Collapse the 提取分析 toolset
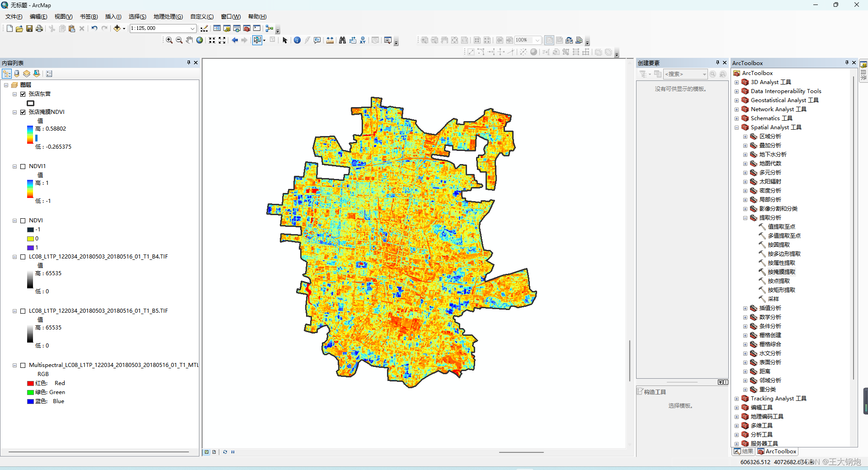The image size is (868, 470). (745, 218)
